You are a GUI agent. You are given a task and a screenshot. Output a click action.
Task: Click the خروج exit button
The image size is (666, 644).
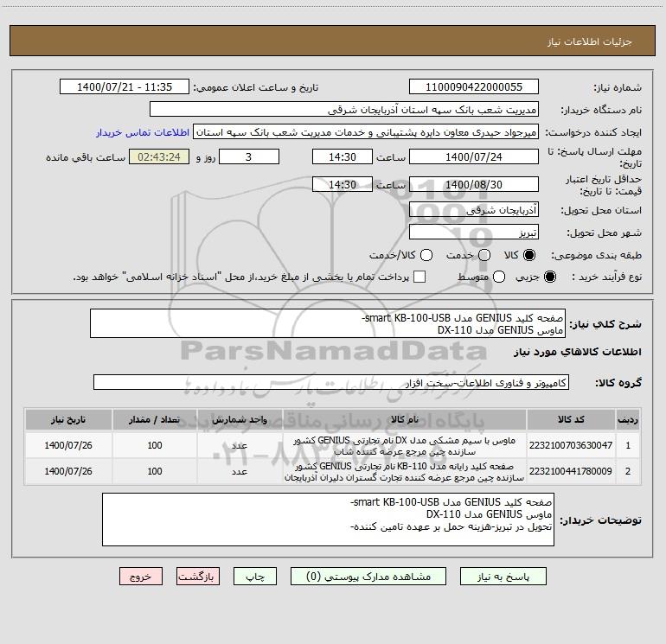[141, 577]
